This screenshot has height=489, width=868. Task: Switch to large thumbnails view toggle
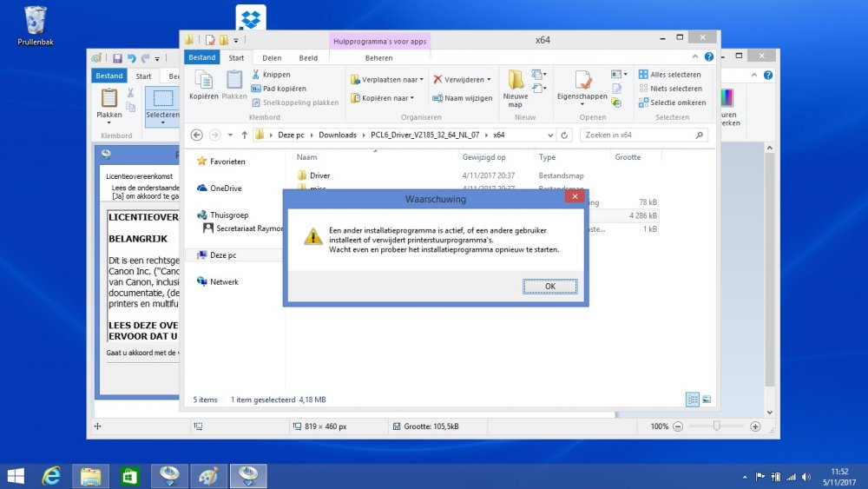pyautogui.click(x=707, y=400)
